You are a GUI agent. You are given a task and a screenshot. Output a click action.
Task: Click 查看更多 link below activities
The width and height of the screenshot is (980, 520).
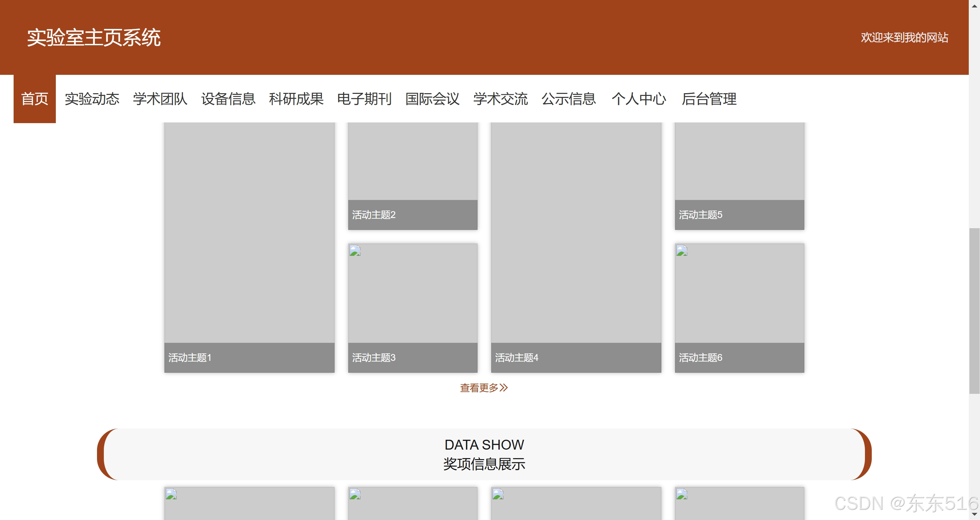484,388
